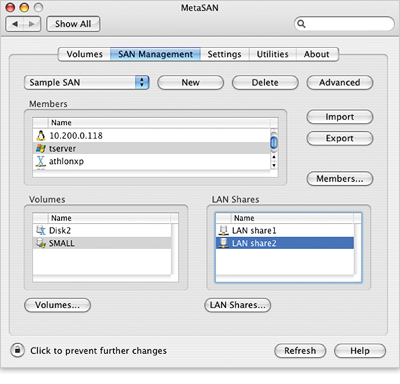Click the Name column header in LAN Shares

coord(292,218)
